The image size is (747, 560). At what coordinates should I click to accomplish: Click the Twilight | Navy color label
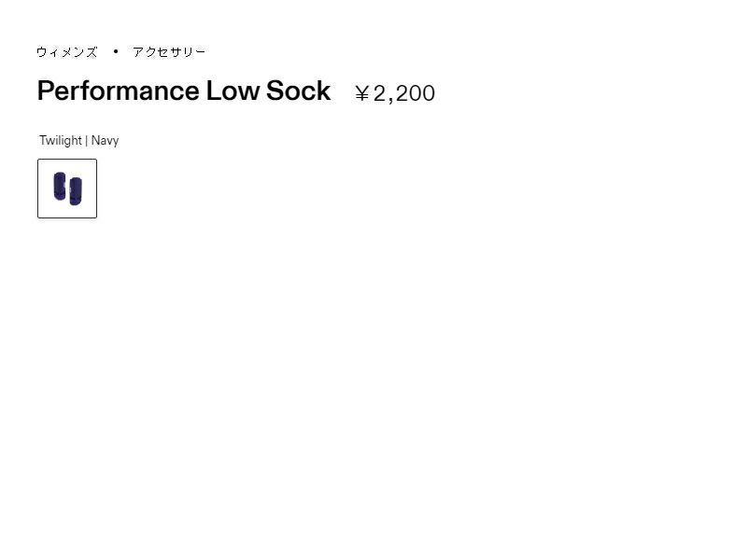pos(79,141)
